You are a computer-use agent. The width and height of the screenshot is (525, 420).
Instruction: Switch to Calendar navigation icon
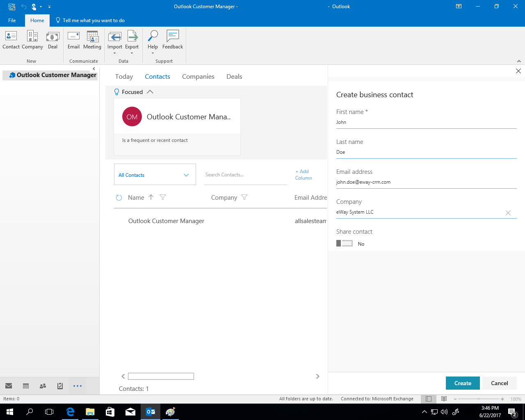coord(26,386)
